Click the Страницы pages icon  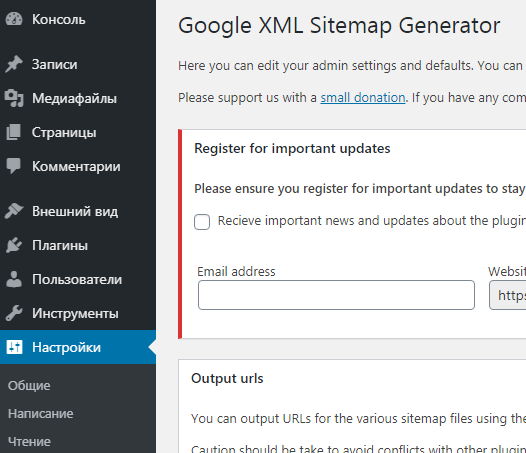tap(14, 132)
